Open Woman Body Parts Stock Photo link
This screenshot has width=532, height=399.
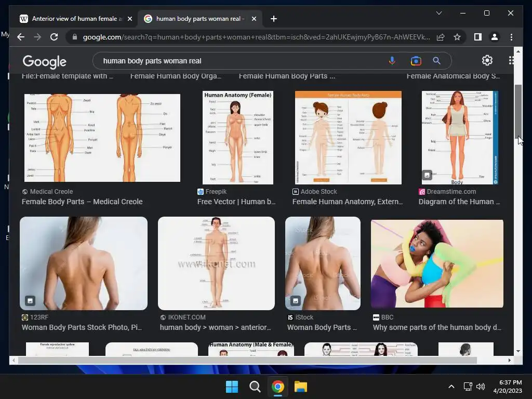tap(82, 327)
